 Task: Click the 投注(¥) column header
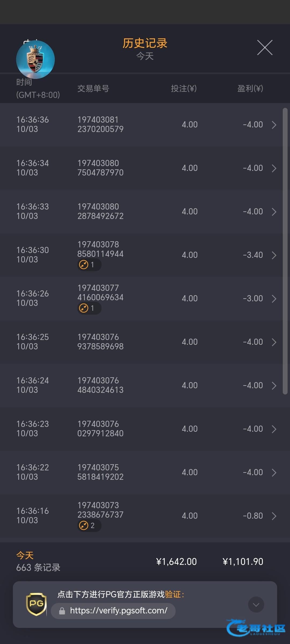pyautogui.click(x=184, y=89)
